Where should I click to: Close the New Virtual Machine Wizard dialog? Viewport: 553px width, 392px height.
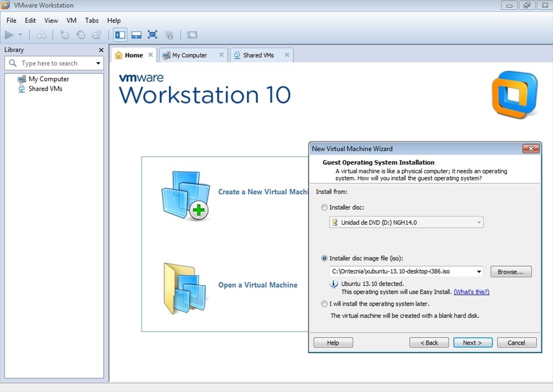click(531, 148)
